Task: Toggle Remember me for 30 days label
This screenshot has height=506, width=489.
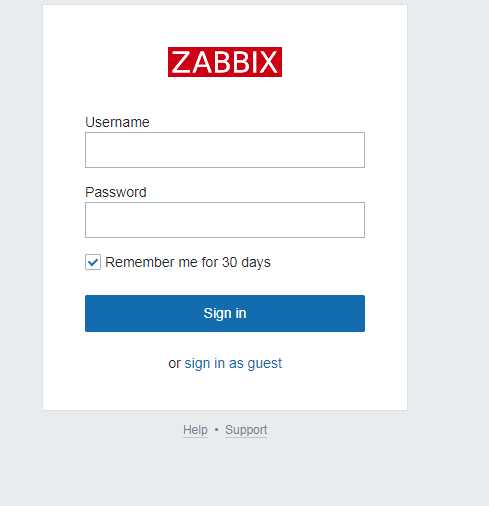Action: 188,262
